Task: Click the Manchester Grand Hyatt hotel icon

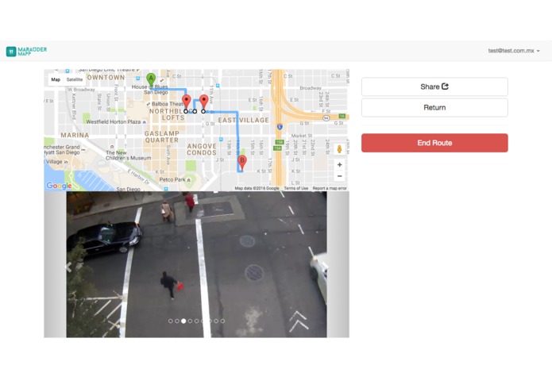Action: click(83, 150)
